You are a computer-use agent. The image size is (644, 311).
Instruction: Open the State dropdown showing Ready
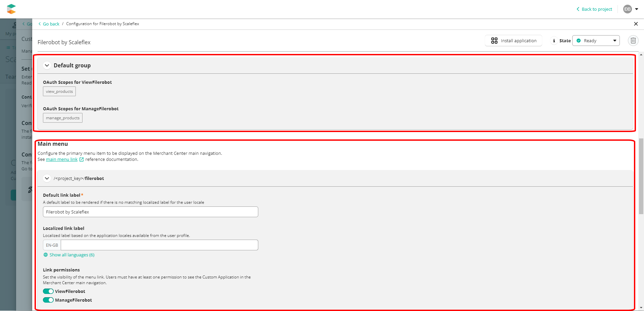[596, 41]
